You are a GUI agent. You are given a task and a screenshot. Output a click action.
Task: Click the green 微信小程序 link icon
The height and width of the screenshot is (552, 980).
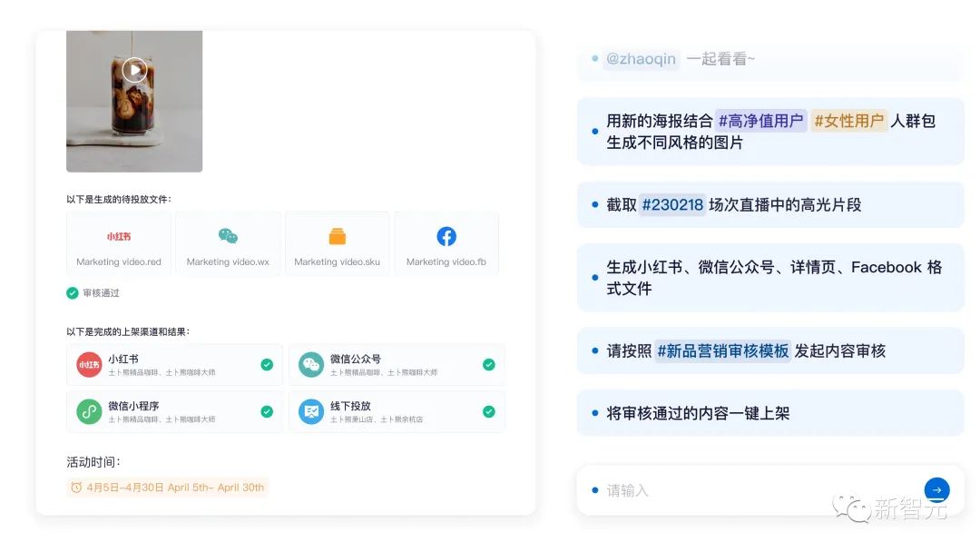coord(89,411)
